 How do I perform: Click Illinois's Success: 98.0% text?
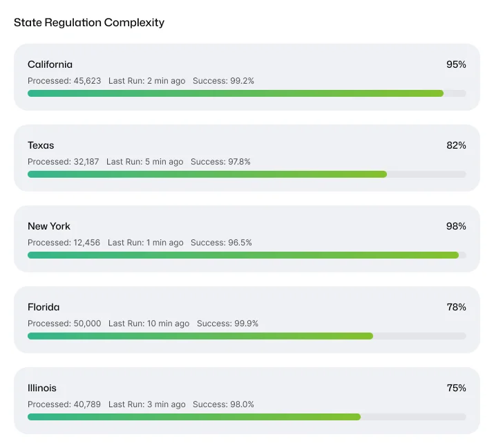(223, 404)
